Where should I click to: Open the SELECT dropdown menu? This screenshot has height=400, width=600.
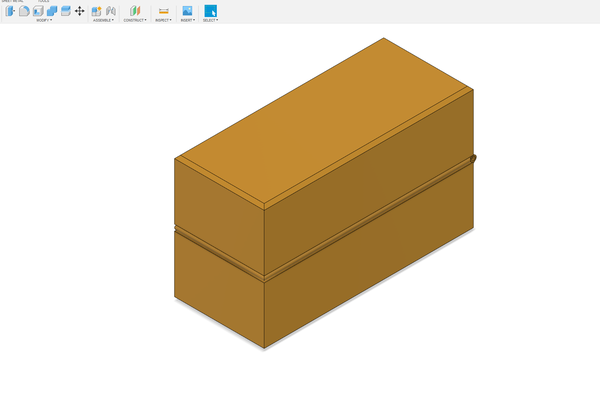pyautogui.click(x=210, y=20)
